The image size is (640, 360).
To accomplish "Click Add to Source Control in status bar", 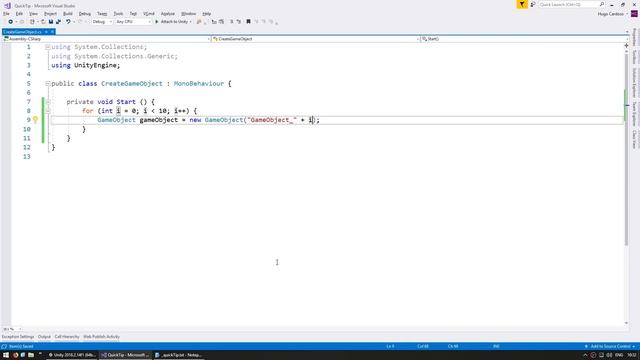I will point(610,347).
